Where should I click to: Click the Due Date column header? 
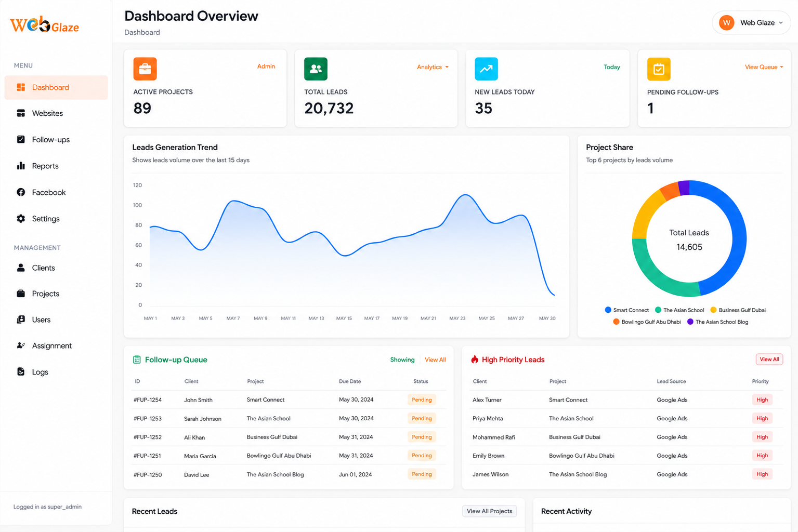tap(350, 381)
